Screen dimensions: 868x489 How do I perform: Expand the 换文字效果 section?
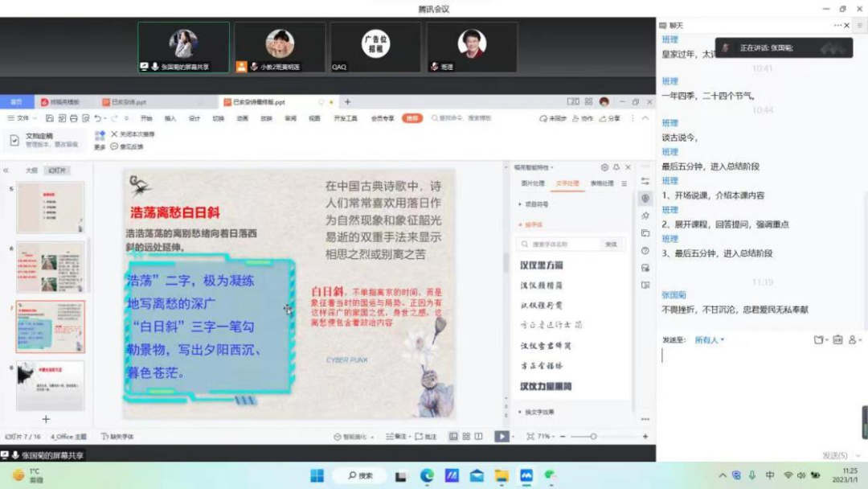tap(538, 412)
